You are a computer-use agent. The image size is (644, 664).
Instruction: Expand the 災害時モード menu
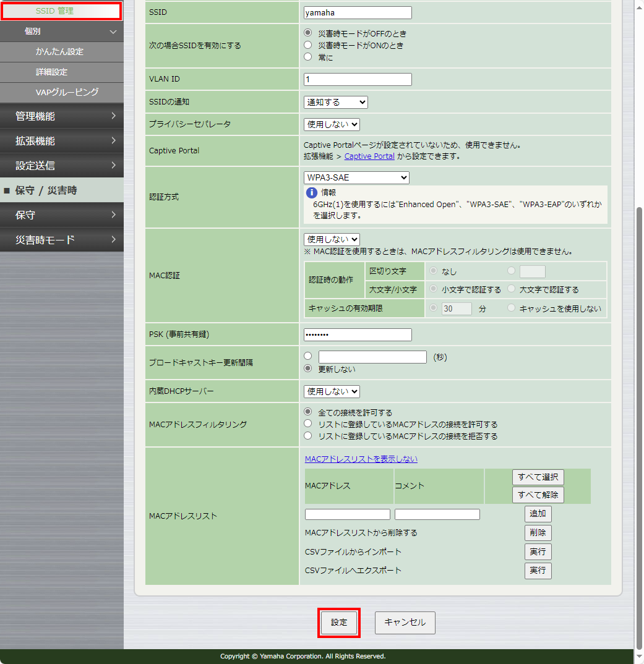point(62,239)
